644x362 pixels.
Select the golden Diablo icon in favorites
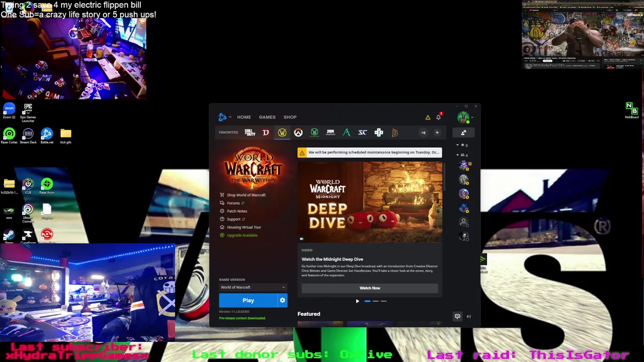[395, 133]
